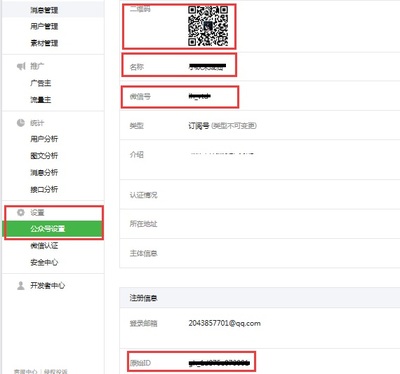
Task: Click the 注册信息 section header
Action: point(143,298)
